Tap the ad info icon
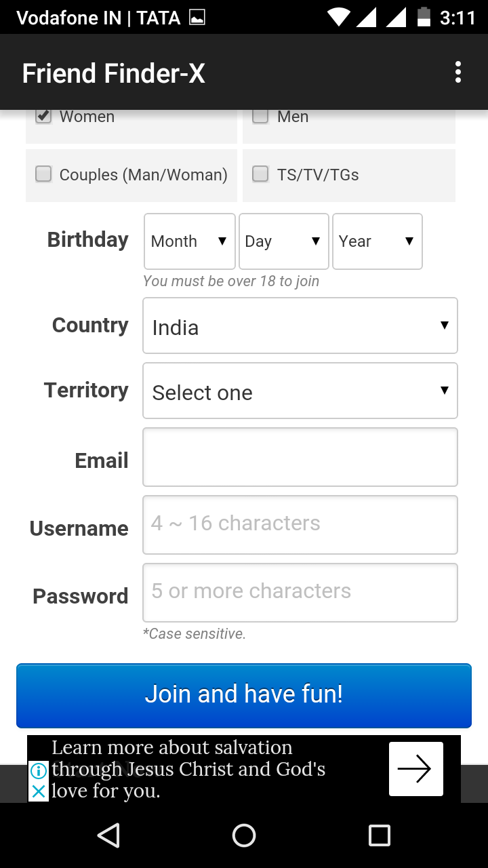488x868 pixels. coord(39,771)
